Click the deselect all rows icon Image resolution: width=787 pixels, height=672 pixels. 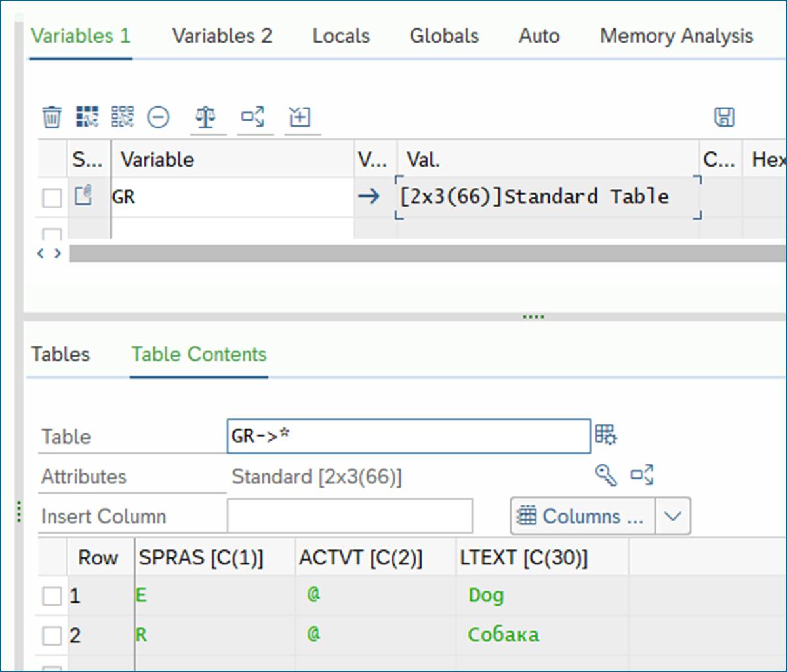123,117
